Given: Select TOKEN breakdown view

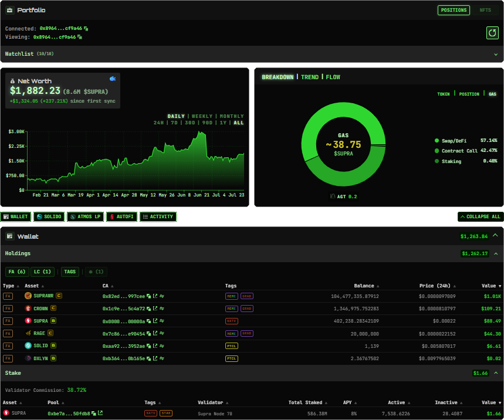Looking at the screenshot, I should 443,94.
